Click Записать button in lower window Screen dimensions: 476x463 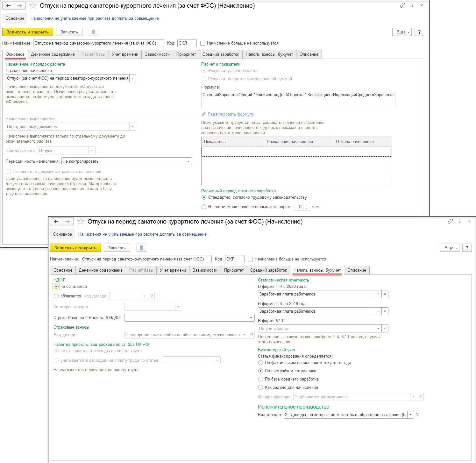(x=117, y=248)
